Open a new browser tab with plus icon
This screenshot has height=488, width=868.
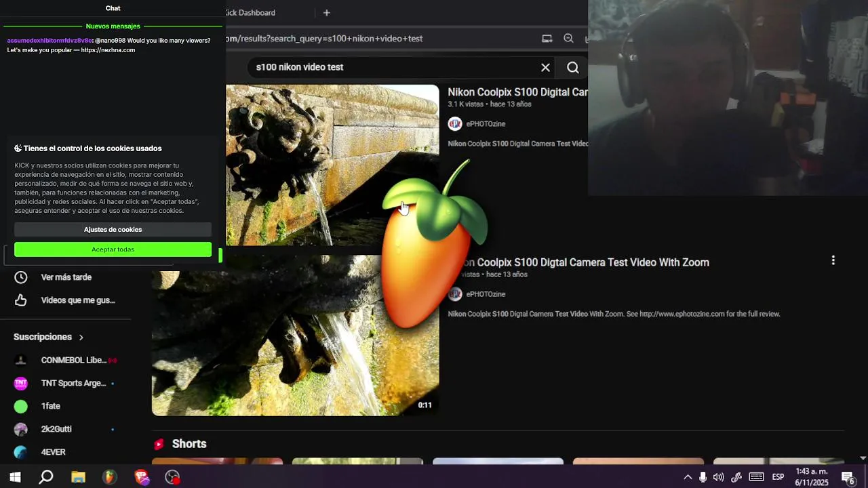point(326,13)
